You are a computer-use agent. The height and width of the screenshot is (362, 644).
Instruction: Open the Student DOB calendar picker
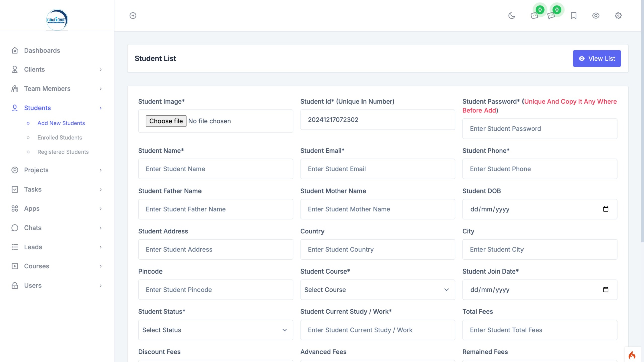606,209
